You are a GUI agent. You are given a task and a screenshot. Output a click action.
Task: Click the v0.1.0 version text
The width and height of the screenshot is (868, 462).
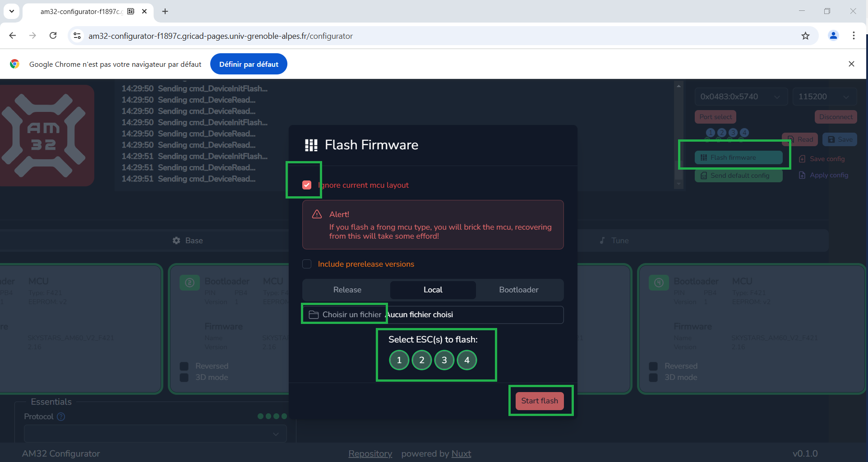pyautogui.click(x=805, y=453)
